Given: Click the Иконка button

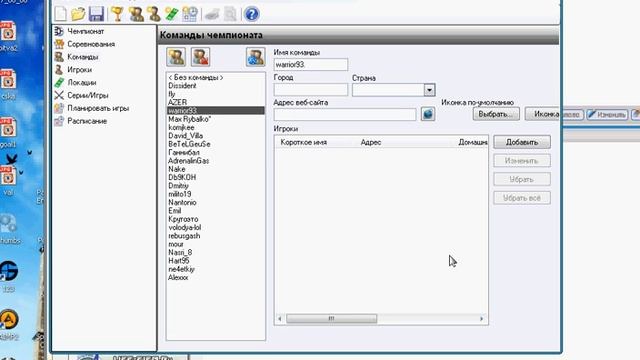Looking at the screenshot, I should 543,114.
